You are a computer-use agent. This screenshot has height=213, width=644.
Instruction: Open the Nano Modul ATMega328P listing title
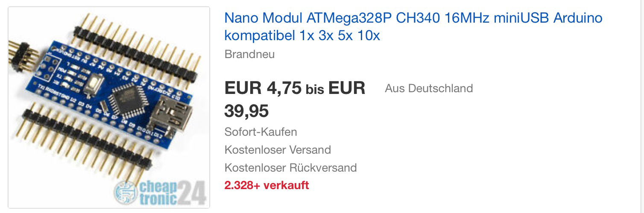(x=413, y=19)
